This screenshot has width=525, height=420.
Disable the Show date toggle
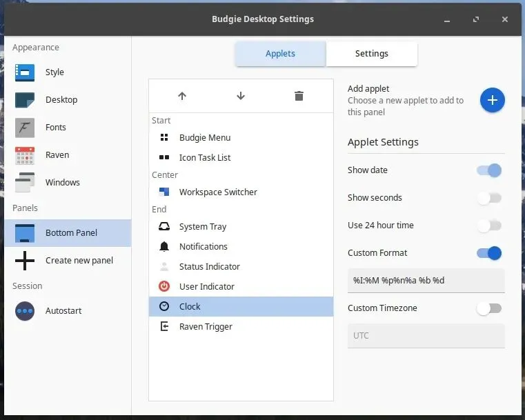pos(489,170)
